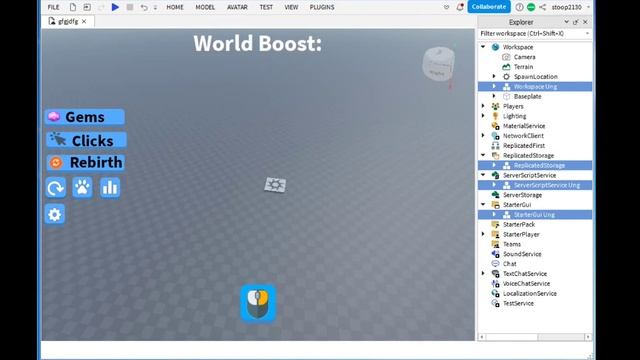This screenshot has height=360, width=640.
Task: Click the Players service icon
Action: coord(496,106)
